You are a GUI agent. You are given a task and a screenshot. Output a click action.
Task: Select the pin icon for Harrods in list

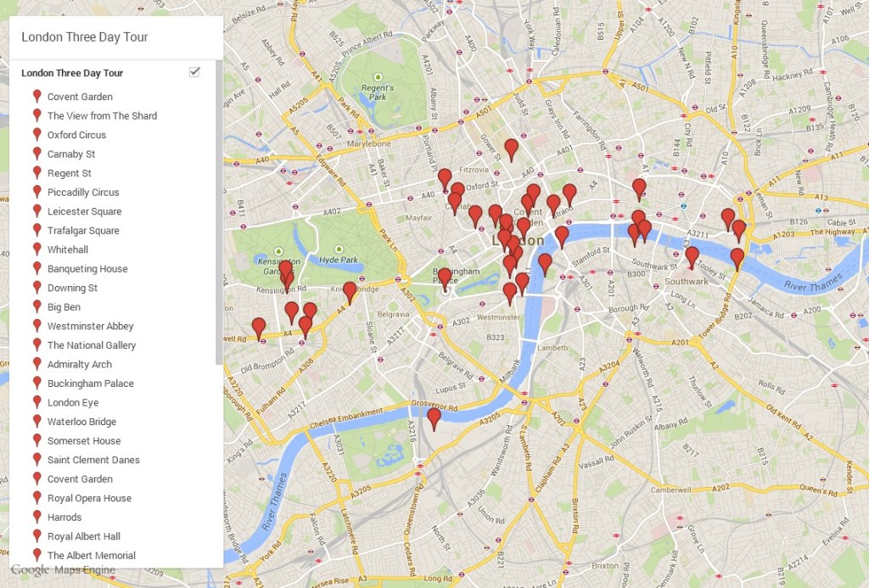(x=37, y=517)
